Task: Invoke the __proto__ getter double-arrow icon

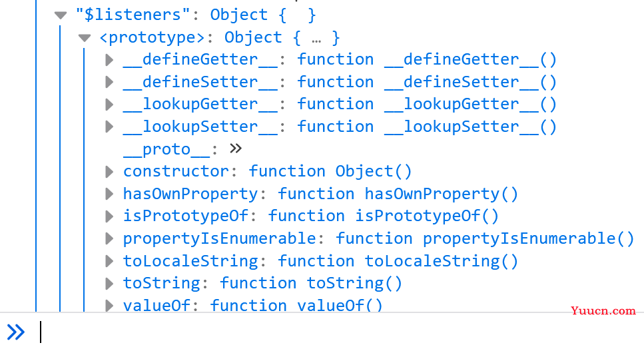Action: [236, 149]
